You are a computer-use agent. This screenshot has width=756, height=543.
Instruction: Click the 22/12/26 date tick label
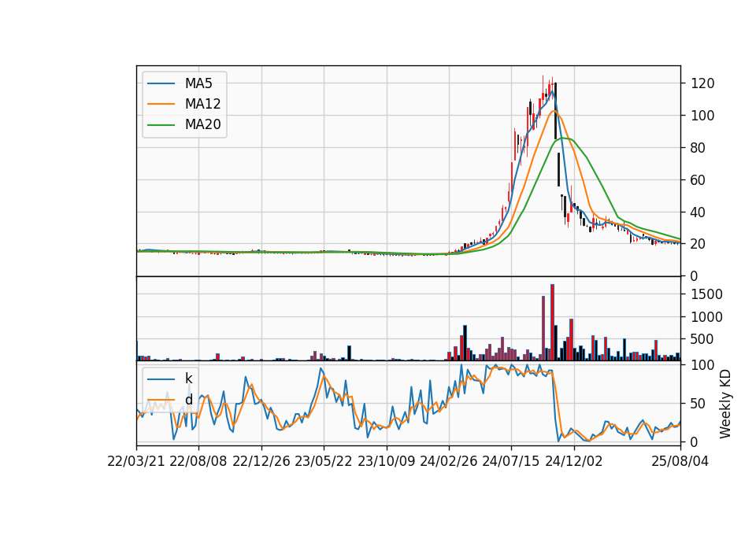coord(261,461)
